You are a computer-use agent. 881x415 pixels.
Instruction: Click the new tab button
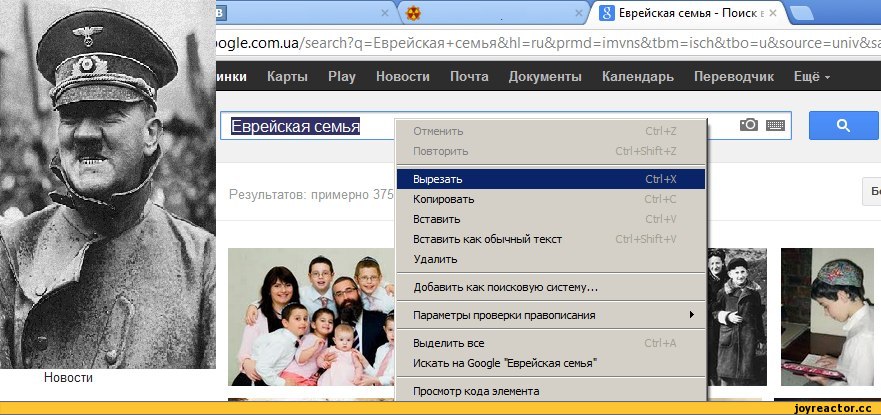803,13
